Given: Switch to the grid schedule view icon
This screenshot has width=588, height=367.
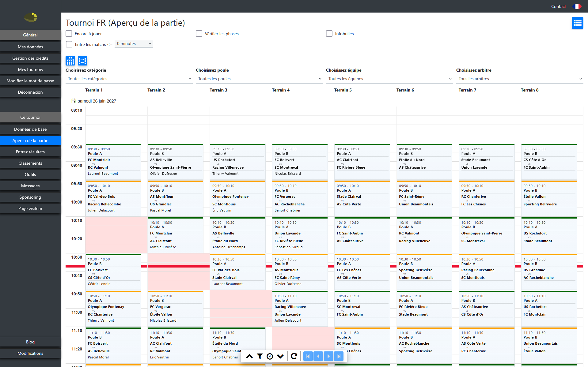Looking at the screenshot, I should [x=70, y=61].
